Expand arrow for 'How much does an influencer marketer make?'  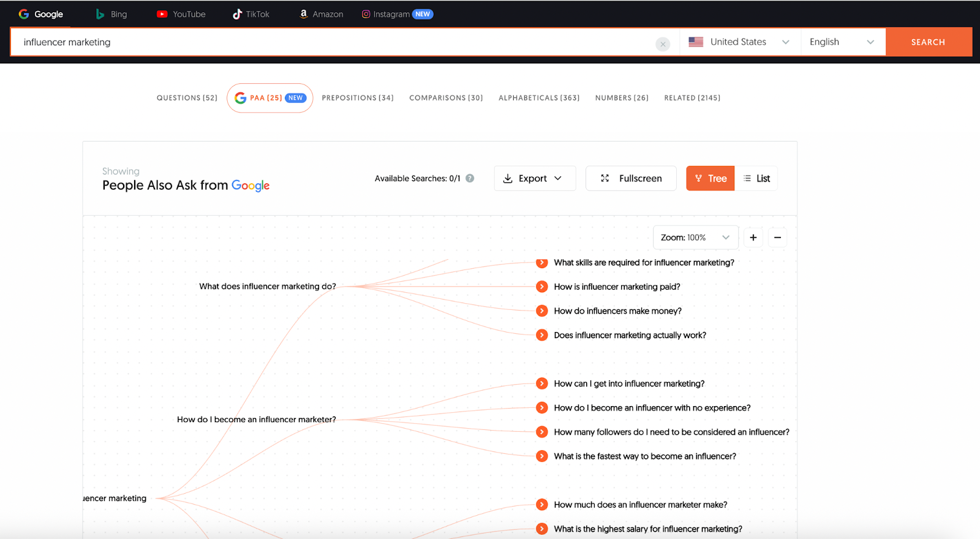pyautogui.click(x=541, y=505)
